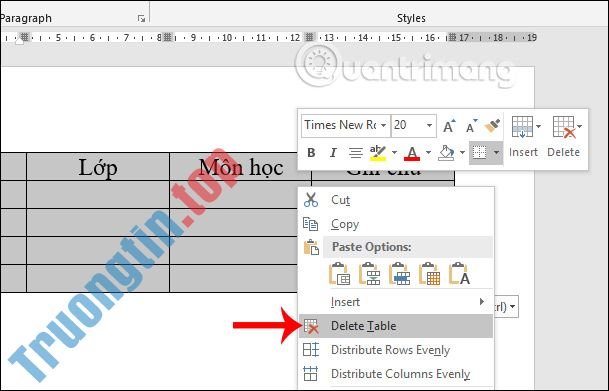The image size is (609, 391).
Task: Choose Delete Table from context menu
Action: point(396,326)
